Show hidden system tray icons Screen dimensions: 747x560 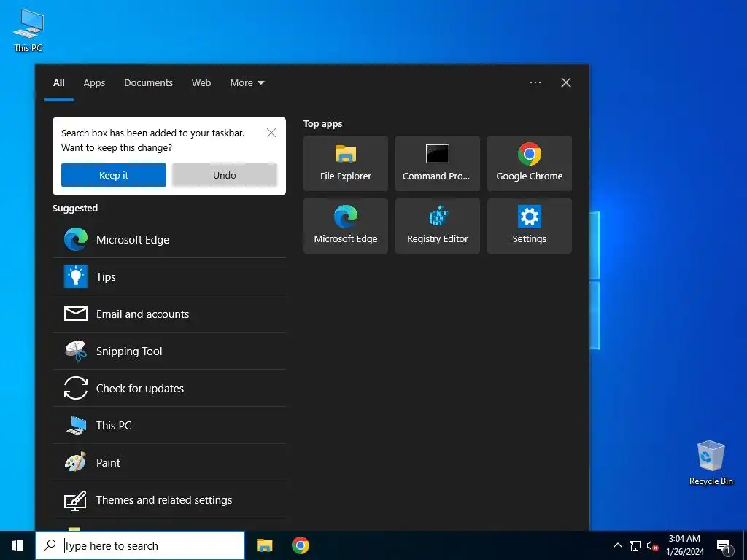coord(617,545)
